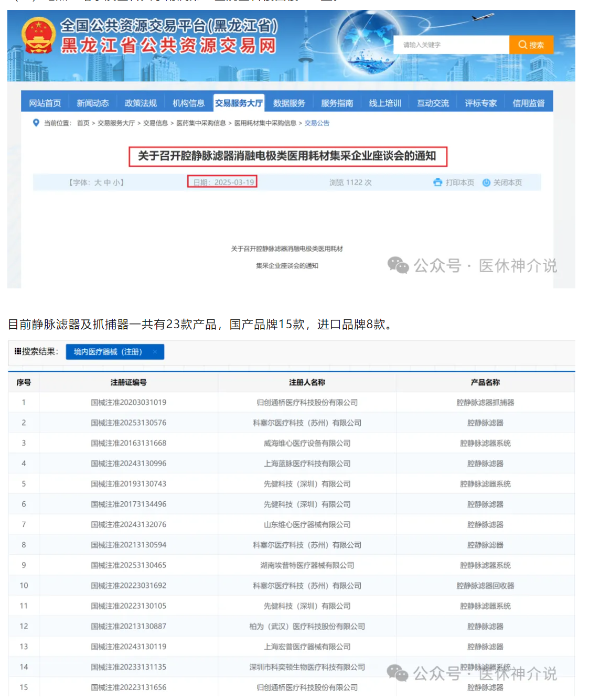Image resolution: width=589 pixels, height=700 pixels.
Task: Go to the 新闻动态 menu
Action: click(93, 103)
